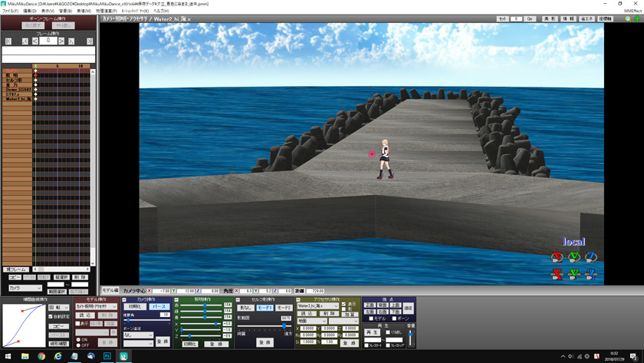Image resolution: width=644 pixels, height=363 pixels.
Task: Open the ファイル(F) menu
Action: (10, 11)
